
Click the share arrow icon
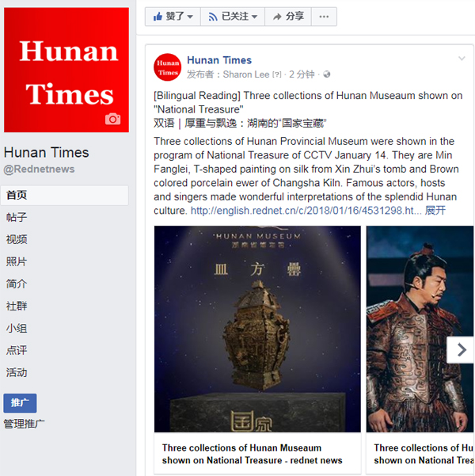[277, 17]
